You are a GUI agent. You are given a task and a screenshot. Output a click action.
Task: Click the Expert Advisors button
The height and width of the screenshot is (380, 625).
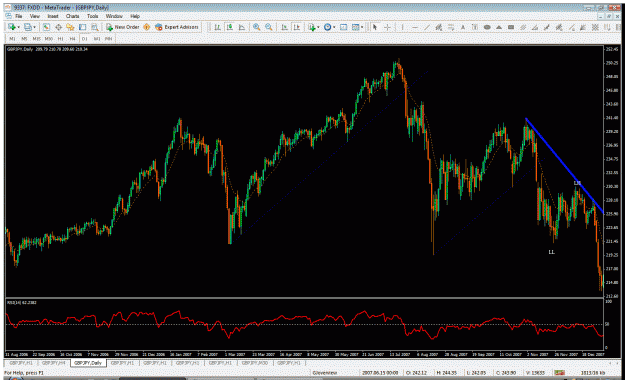pos(177,27)
